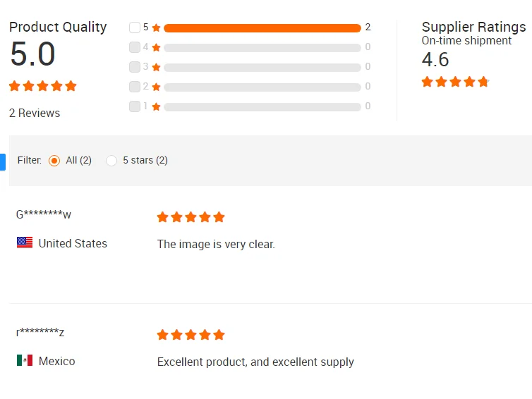The height and width of the screenshot is (399, 532).
Task: Tick the 3-star rating checkbox
Action: [135, 67]
